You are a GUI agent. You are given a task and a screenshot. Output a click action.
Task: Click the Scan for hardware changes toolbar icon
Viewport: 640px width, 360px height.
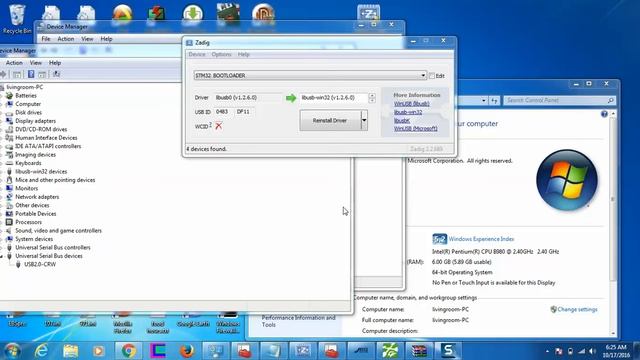coord(56,74)
